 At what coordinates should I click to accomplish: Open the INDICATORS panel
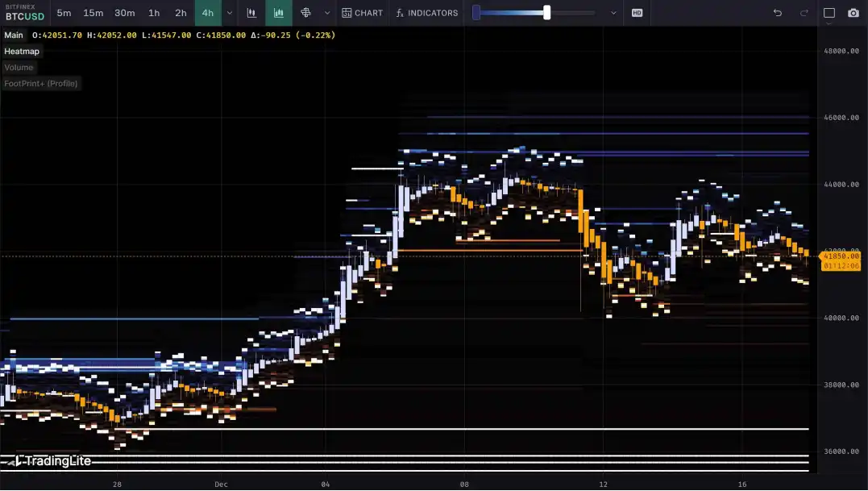[x=426, y=13]
